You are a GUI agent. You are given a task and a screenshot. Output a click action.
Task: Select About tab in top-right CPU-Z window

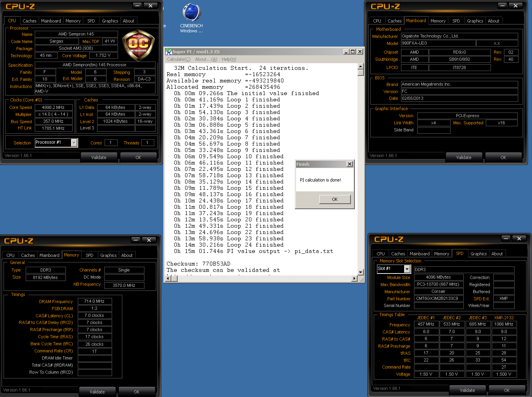click(x=494, y=21)
